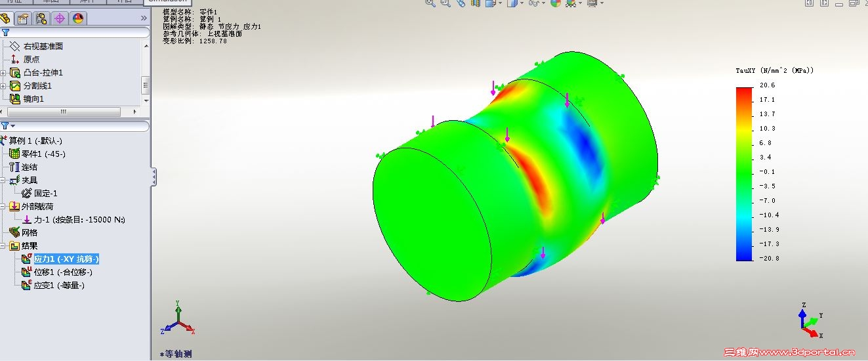Collapse the left panel using the side handle
868x361 pixels.
pyautogui.click(x=154, y=176)
